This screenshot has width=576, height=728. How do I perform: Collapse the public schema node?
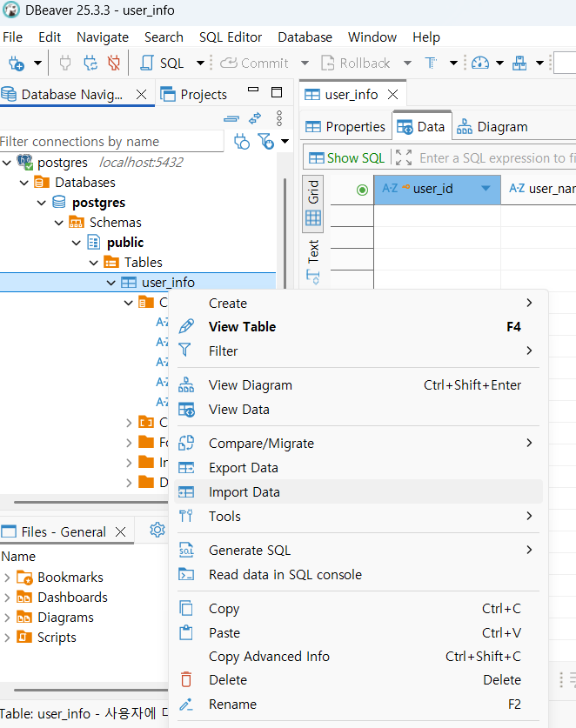tap(77, 243)
